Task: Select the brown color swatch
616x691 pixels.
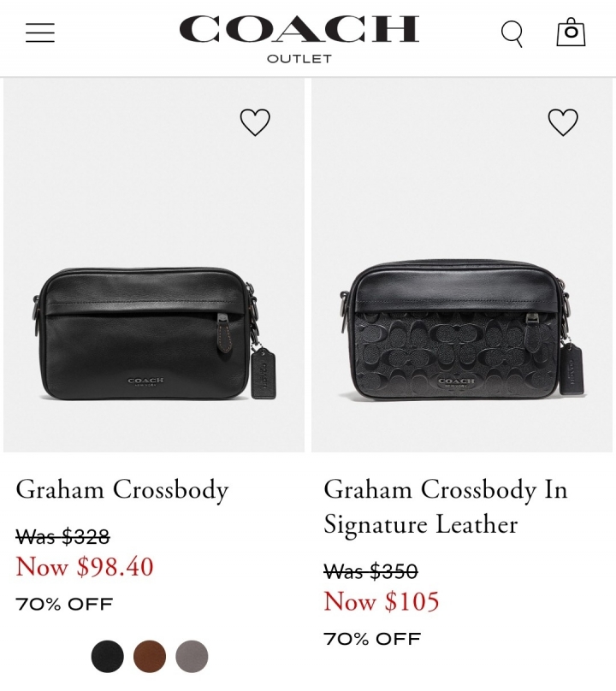Action: coord(150,656)
